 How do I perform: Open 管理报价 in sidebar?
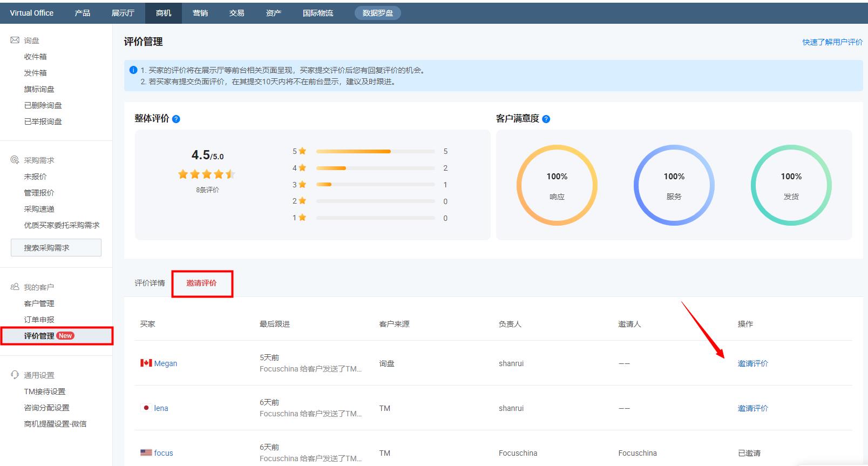point(39,193)
